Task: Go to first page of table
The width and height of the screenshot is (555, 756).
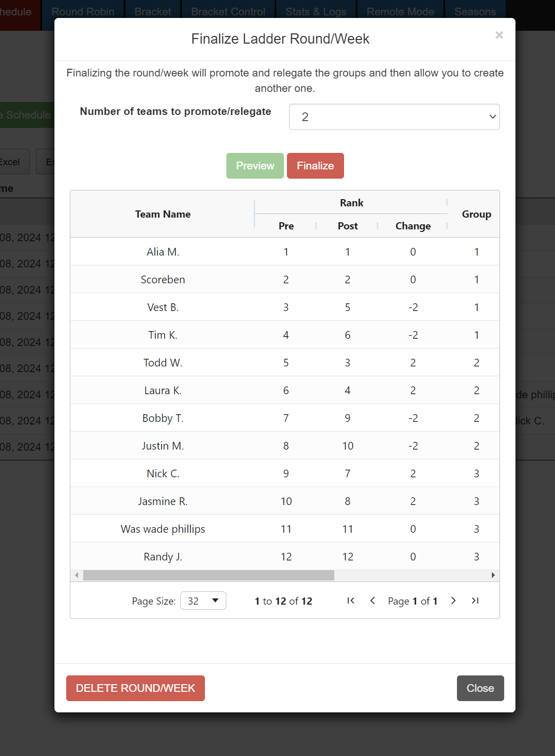Action: coord(351,600)
